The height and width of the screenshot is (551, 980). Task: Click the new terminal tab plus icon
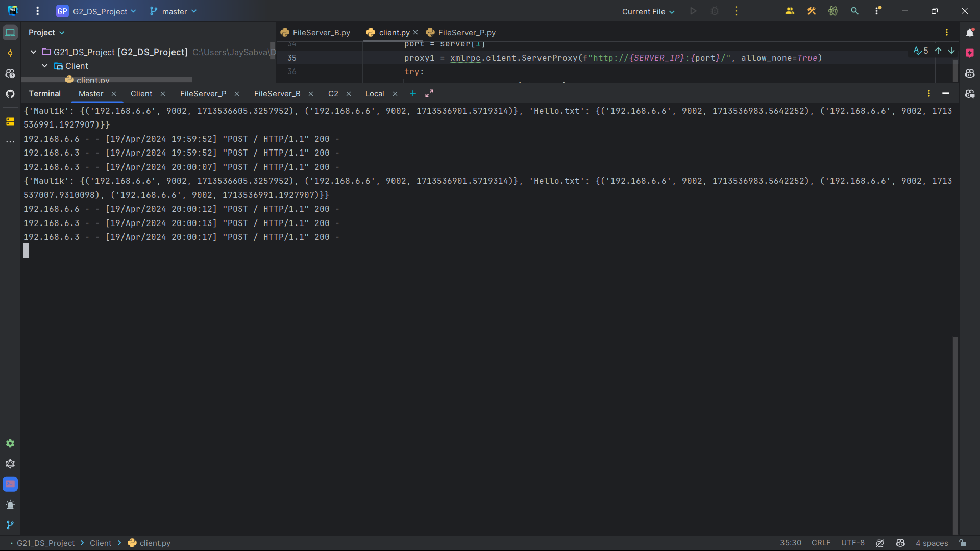point(413,94)
